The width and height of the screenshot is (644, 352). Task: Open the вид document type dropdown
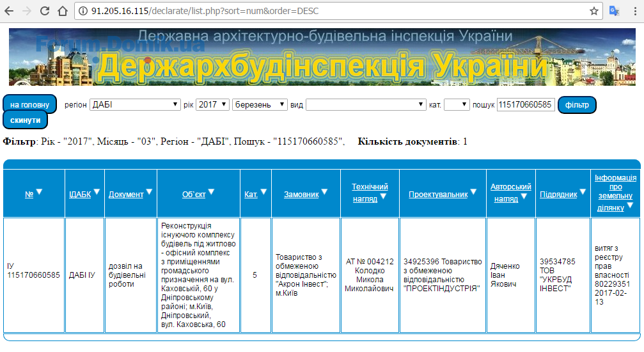tap(366, 104)
